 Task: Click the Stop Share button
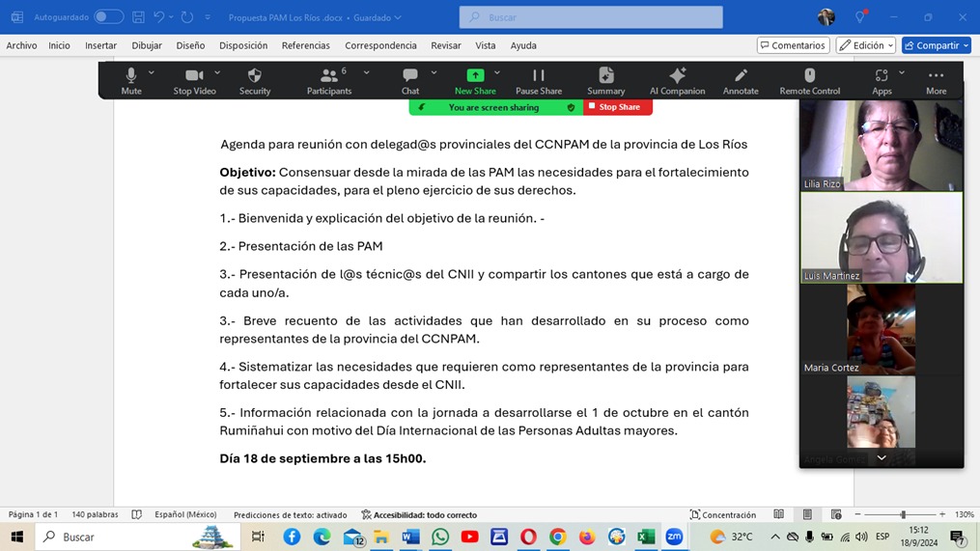tap(618, 107)
